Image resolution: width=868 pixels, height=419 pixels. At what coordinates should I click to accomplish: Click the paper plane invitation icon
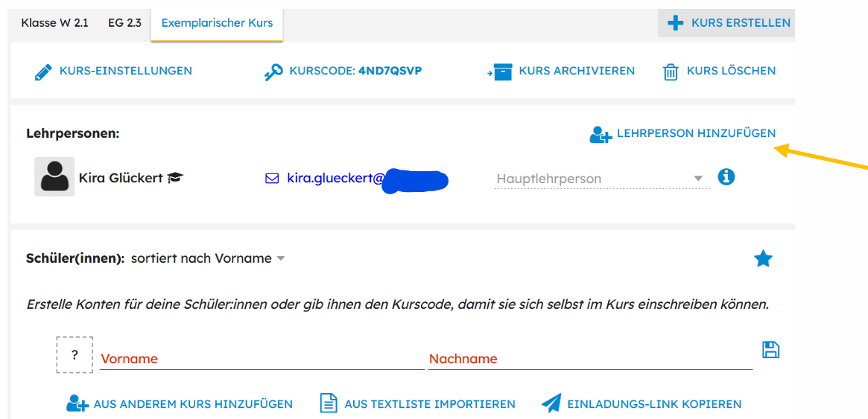coord(551,403)
